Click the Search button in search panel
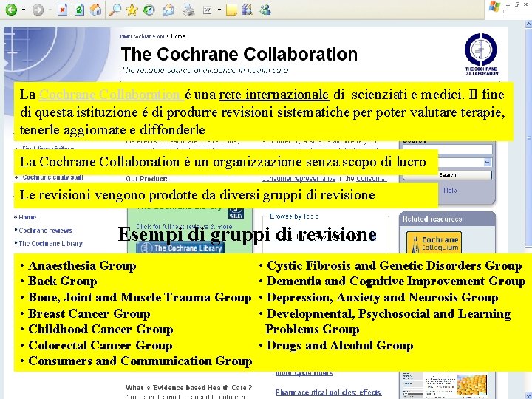This screenshot has width=532, height=399. pyautogui.click(x=448, y=175)
